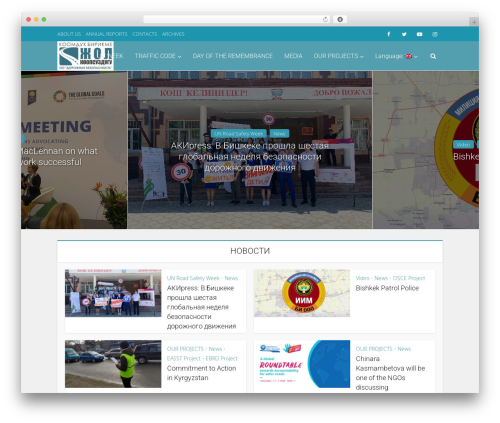Open the Language selector dropdown
The width and height of the screenshot is (500, 423).
pos(396,56)
